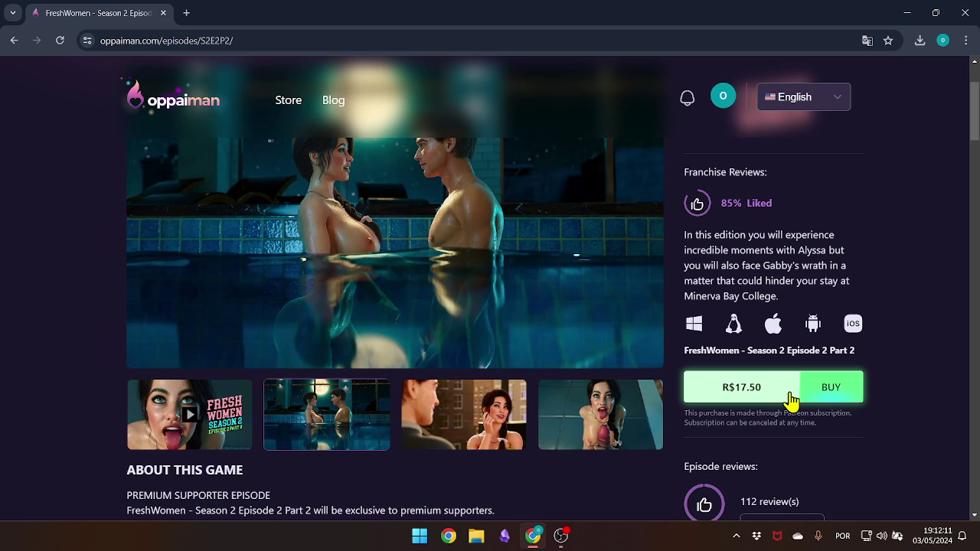Viewport: 980px width, 551px height.
Task: Expand the English language dropdown
Action: 804,97
